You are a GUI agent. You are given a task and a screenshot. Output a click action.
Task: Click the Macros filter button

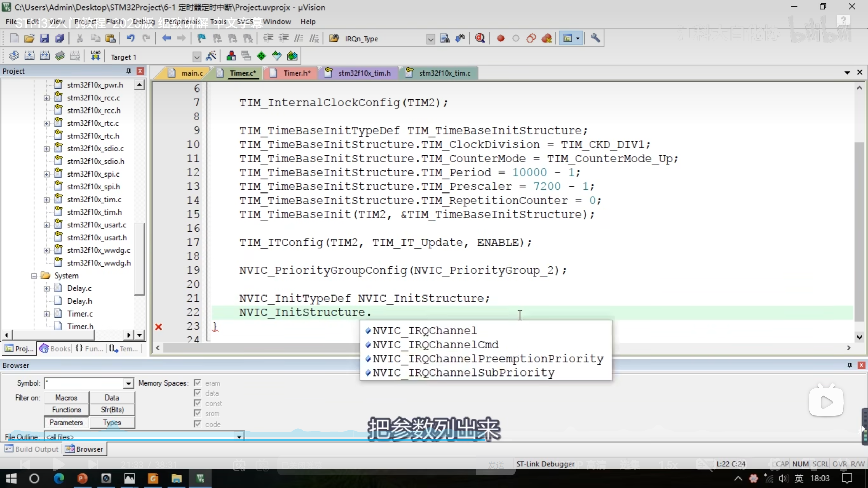pos(66,398)
